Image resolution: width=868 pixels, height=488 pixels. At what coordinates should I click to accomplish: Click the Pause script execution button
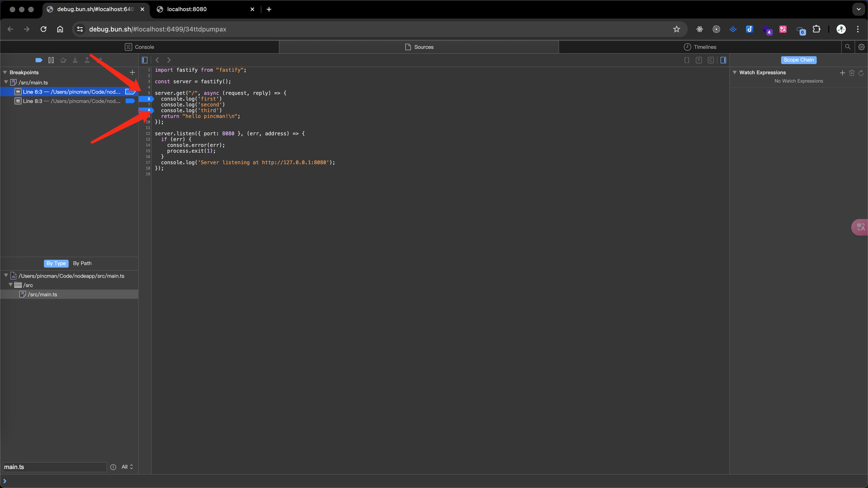51,60
